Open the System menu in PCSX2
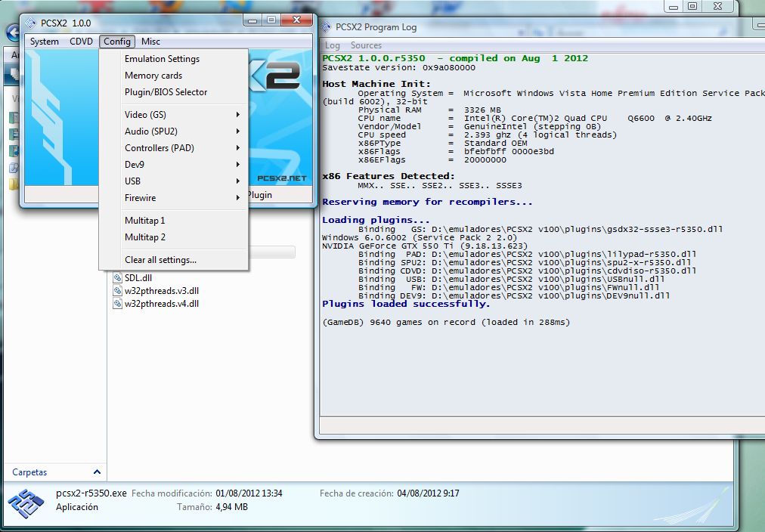The width and height of the screenshot is (765, 532). tap(44, 42)
